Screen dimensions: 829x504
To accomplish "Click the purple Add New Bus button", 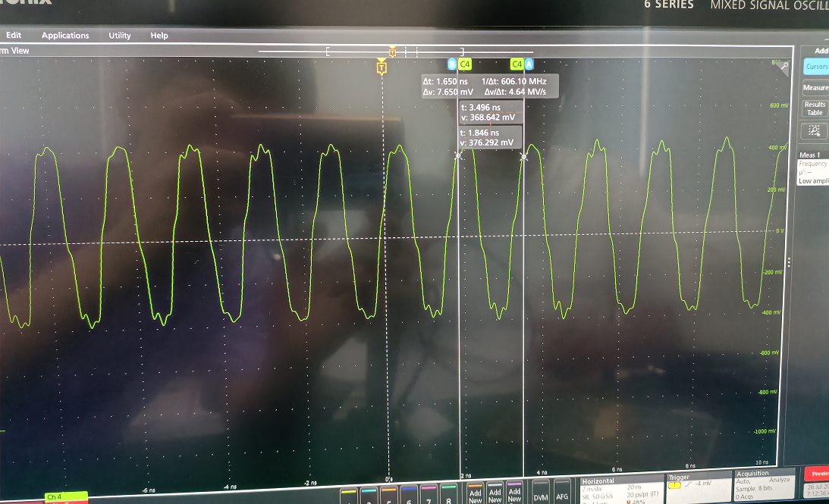I will tap(514, 493).
